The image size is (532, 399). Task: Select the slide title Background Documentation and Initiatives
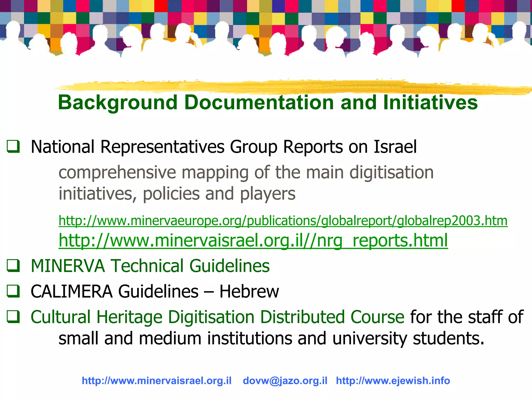268,103
